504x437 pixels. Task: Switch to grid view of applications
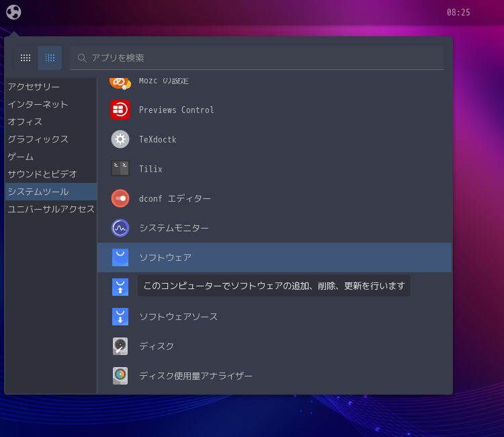[x=26, y=58]
